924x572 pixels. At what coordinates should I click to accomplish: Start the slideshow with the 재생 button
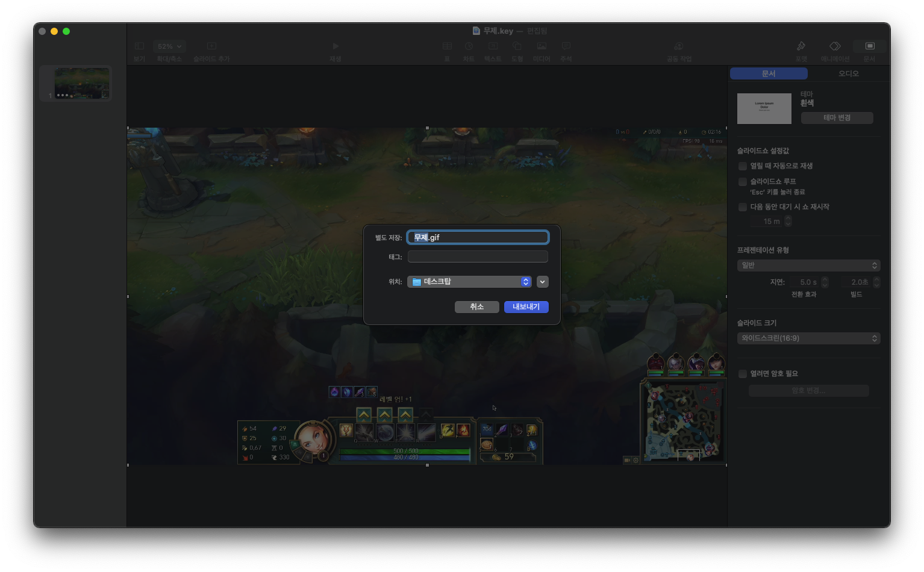coord(336,46)
